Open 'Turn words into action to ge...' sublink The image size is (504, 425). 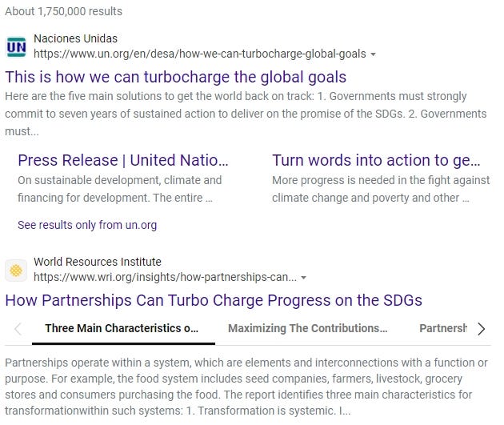[376, 160]
